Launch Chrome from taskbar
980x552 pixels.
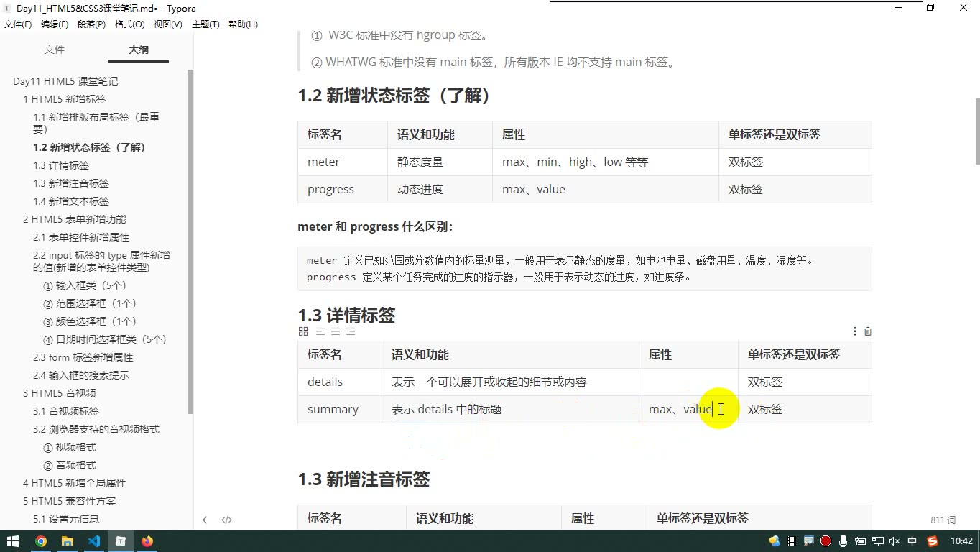point(41,541)
